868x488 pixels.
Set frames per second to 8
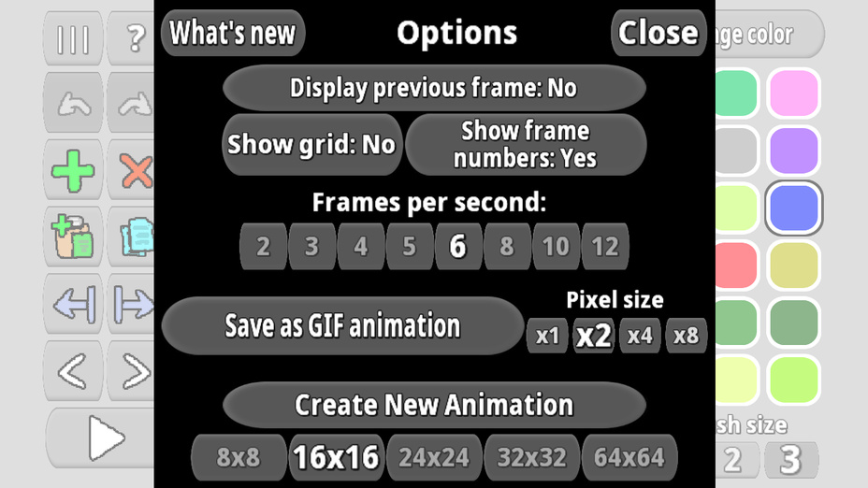[507, 246]
